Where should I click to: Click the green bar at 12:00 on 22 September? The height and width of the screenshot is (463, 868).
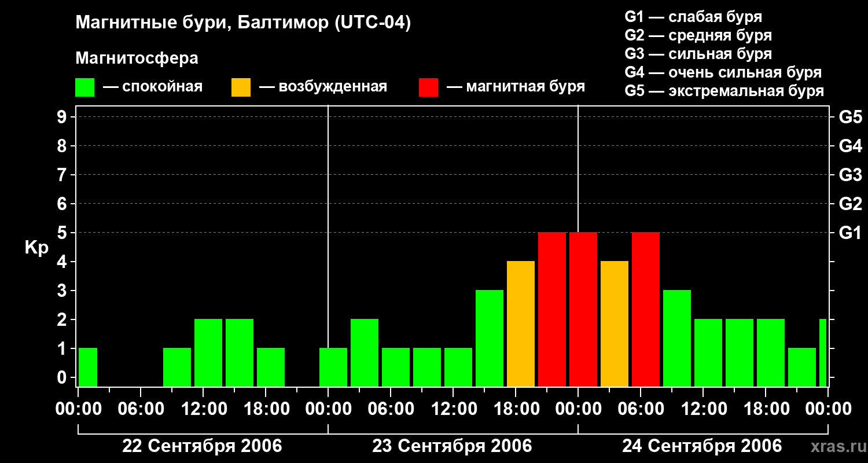coord(208,352)
